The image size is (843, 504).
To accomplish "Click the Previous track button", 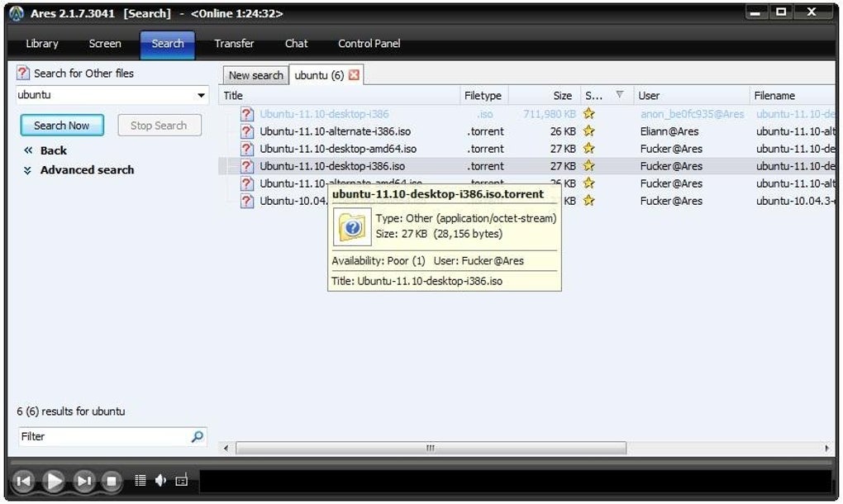I will click(23, 481).
